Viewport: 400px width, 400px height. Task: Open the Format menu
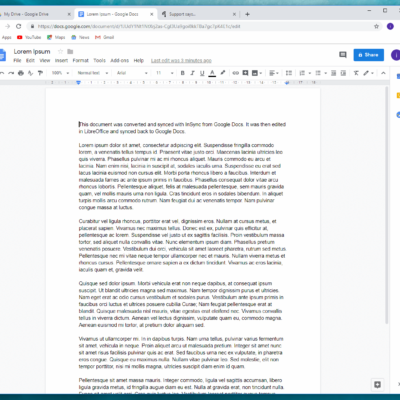coord(81,60)
